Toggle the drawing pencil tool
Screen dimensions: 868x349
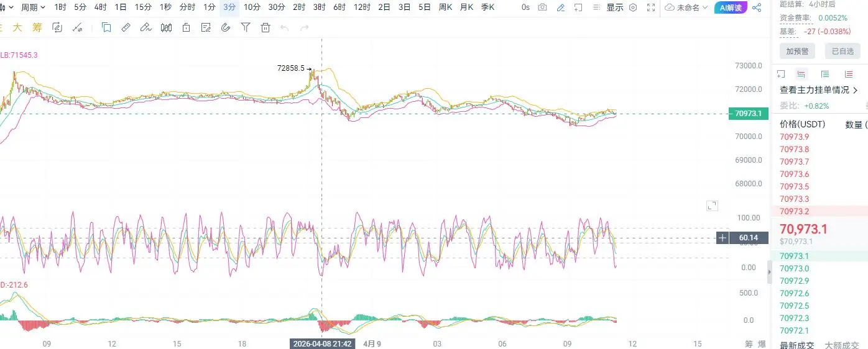tap(561, 7)
